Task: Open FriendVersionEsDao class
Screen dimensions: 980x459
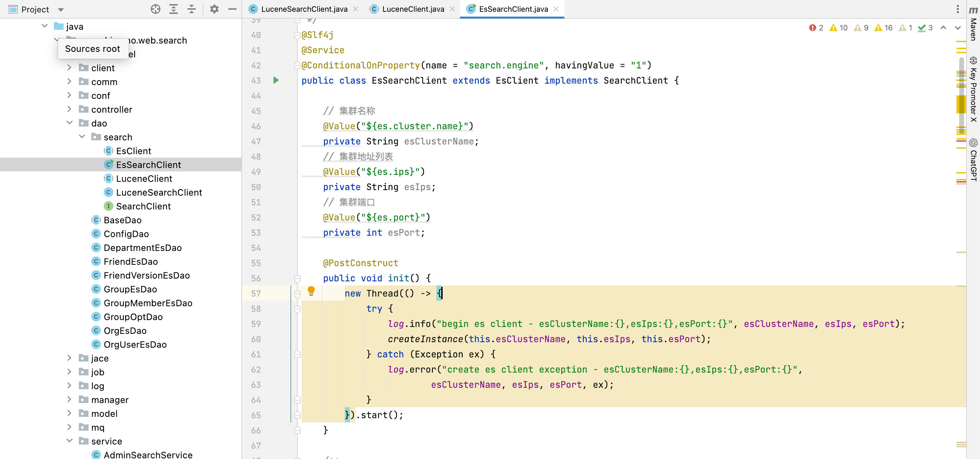Action: click(x=147, y=275)
